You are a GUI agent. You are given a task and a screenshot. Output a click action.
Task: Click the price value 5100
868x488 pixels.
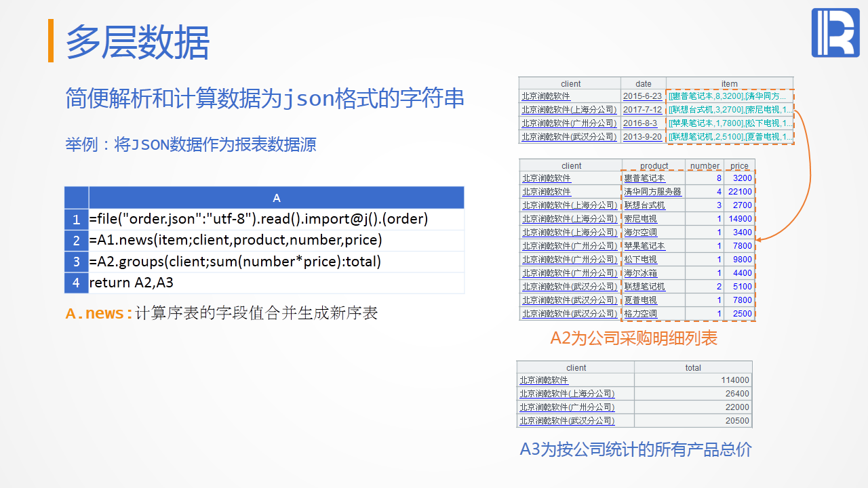pyautogui.click(x=743, y=287)
